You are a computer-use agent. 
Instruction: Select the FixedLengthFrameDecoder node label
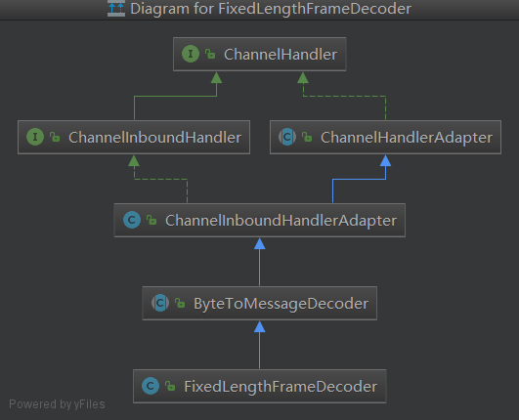click(x=281, y=387)
